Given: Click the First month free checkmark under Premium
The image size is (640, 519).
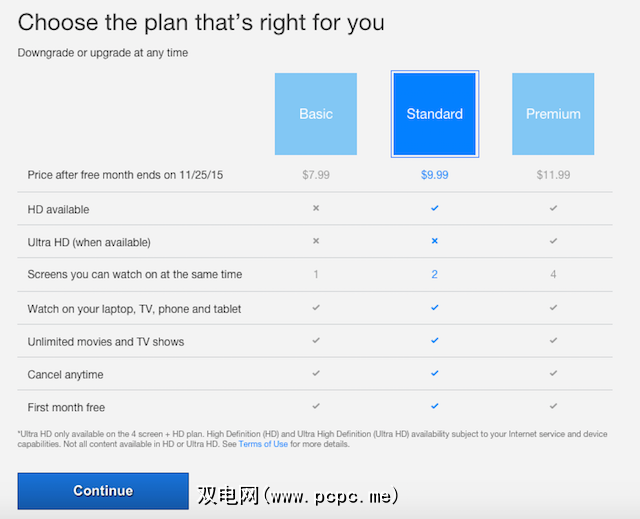Looking at the screenshot, I should tap(553, 407).
